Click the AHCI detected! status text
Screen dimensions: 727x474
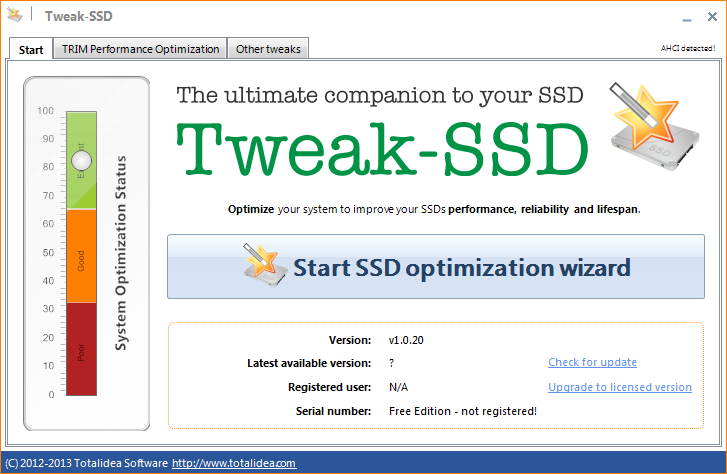point(688,48)
